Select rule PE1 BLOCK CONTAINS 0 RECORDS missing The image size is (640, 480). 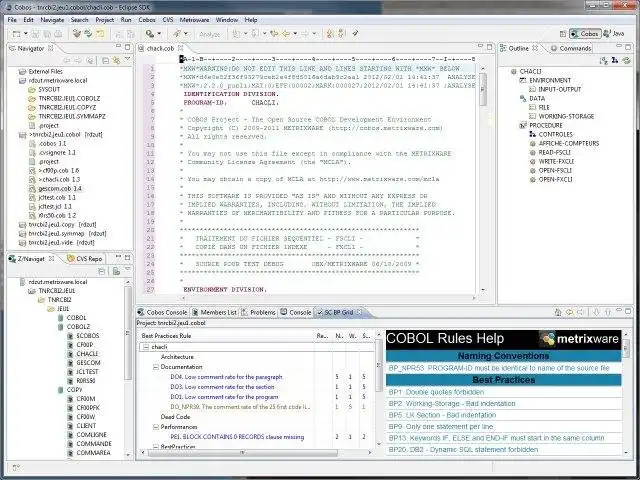point(237,437)
